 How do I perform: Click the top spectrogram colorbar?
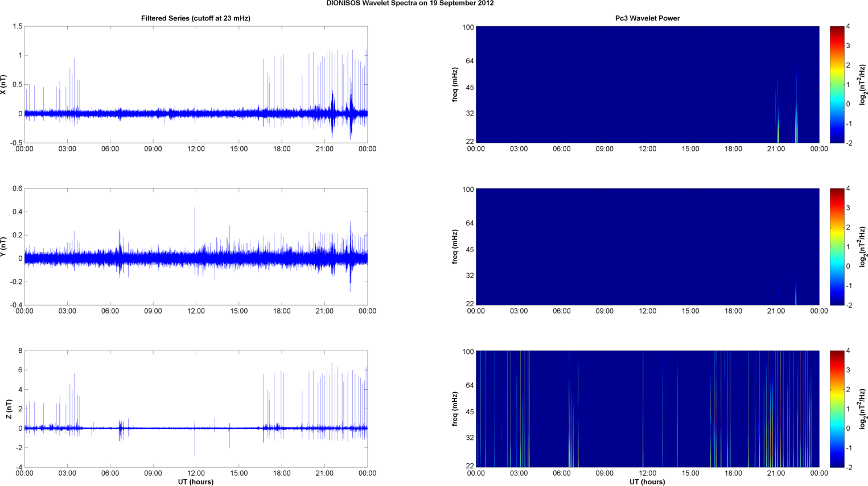click(x=837, y=84)
